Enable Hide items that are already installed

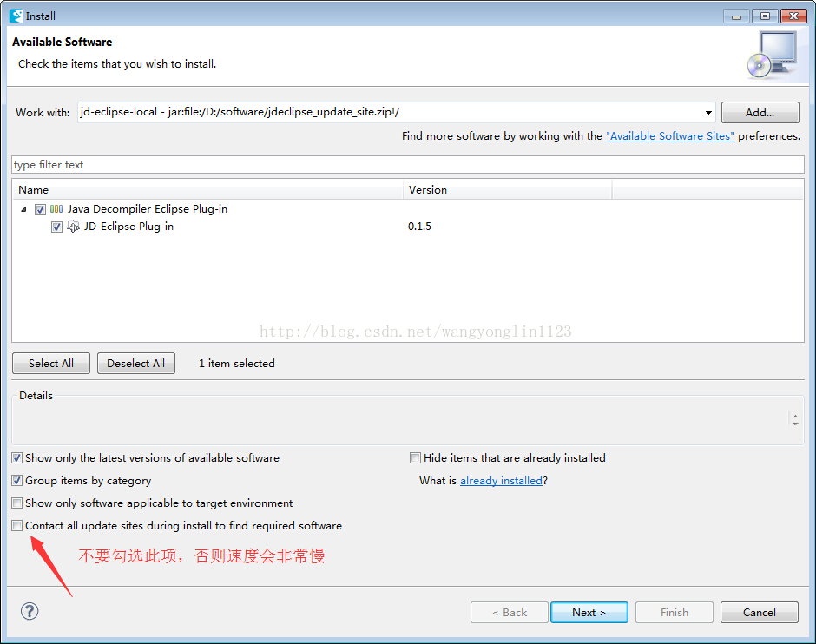coord(415,457)
